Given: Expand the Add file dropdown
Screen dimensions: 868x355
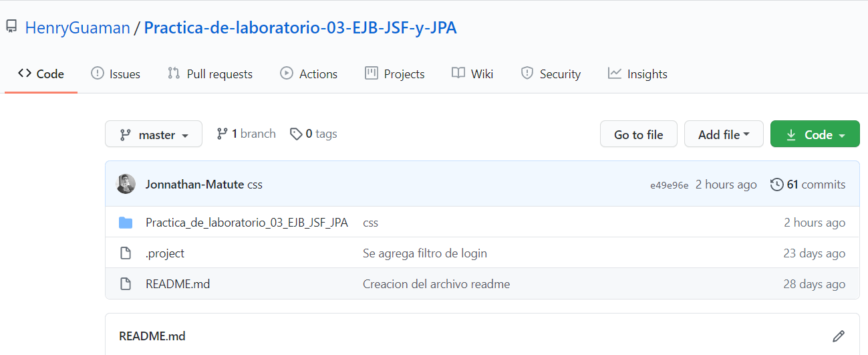Looking at the screenshot, I should (724, 134).
